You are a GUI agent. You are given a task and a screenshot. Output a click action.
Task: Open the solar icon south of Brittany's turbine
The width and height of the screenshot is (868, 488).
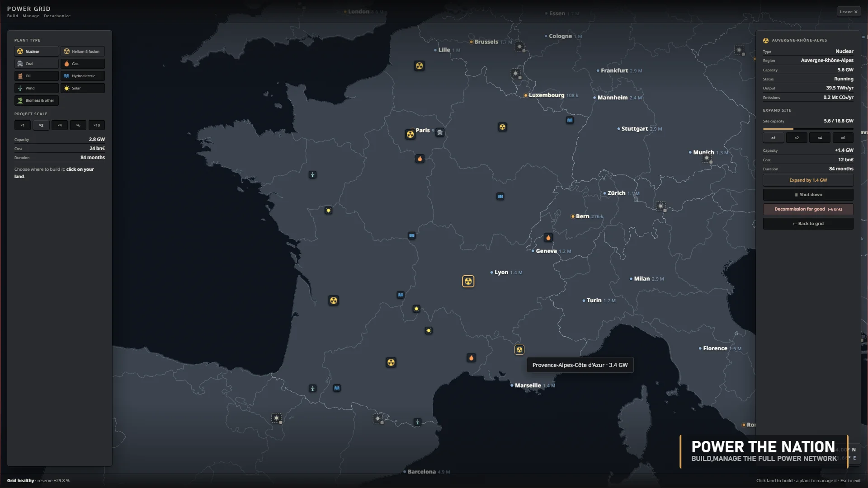(x=328, y=210)
